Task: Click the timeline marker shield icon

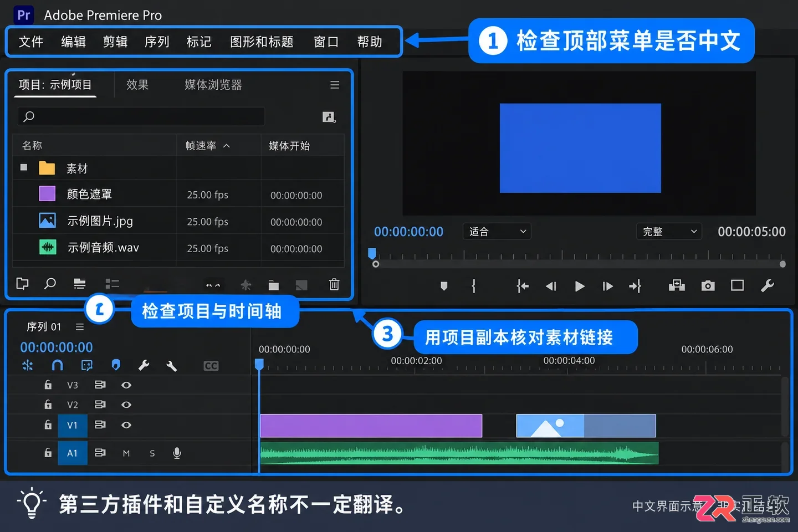Action: click(x=116, y=365)
